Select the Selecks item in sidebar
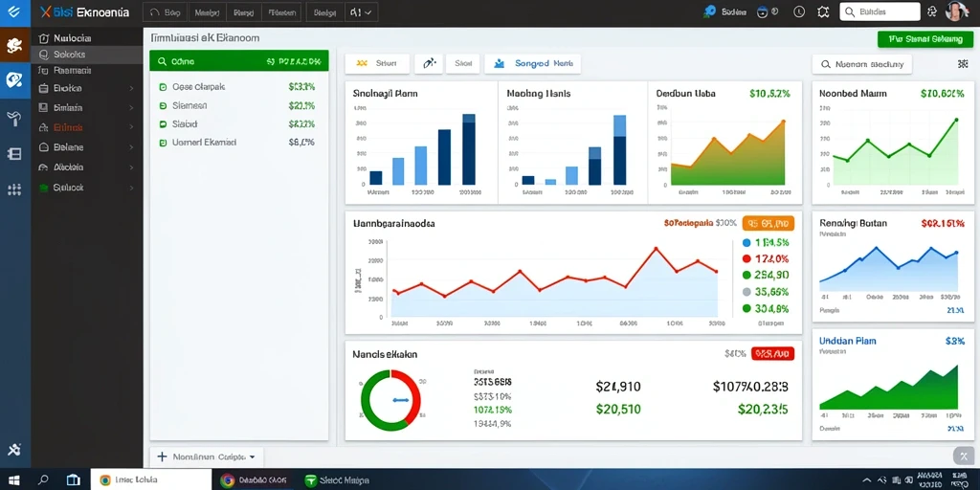The height and width of the screenshot is (490, 980). pos(87,55)
